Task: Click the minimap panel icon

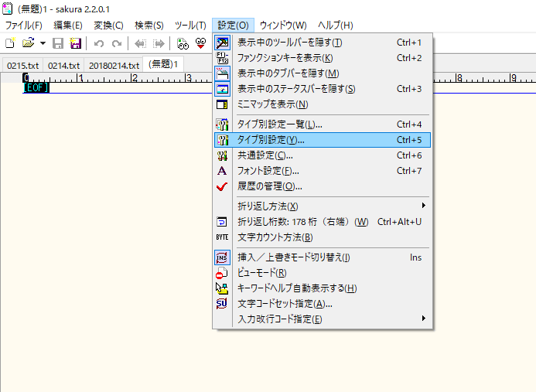Action: point(222,104)
